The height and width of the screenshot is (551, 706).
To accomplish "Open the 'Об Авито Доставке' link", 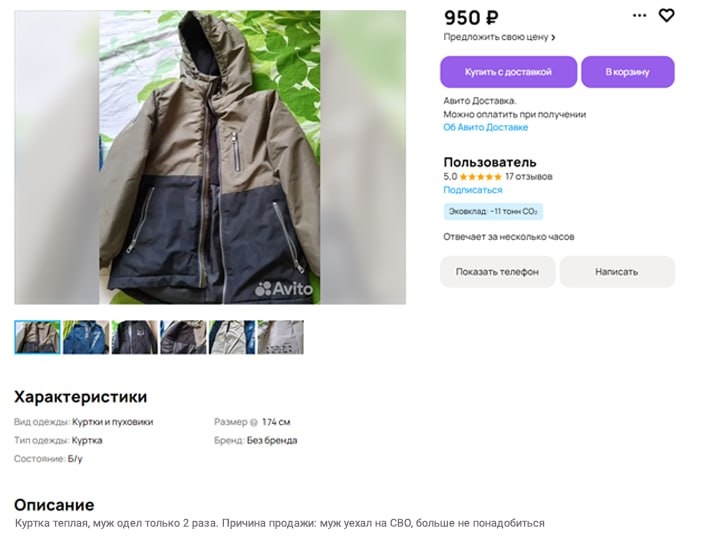I will tap(486, 128).
